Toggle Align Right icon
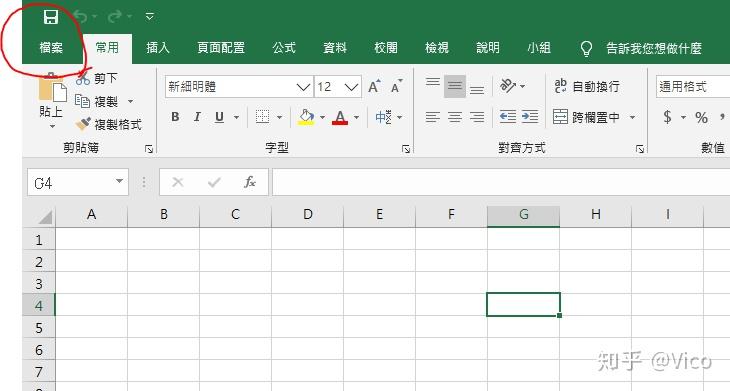 pos(477,117)
